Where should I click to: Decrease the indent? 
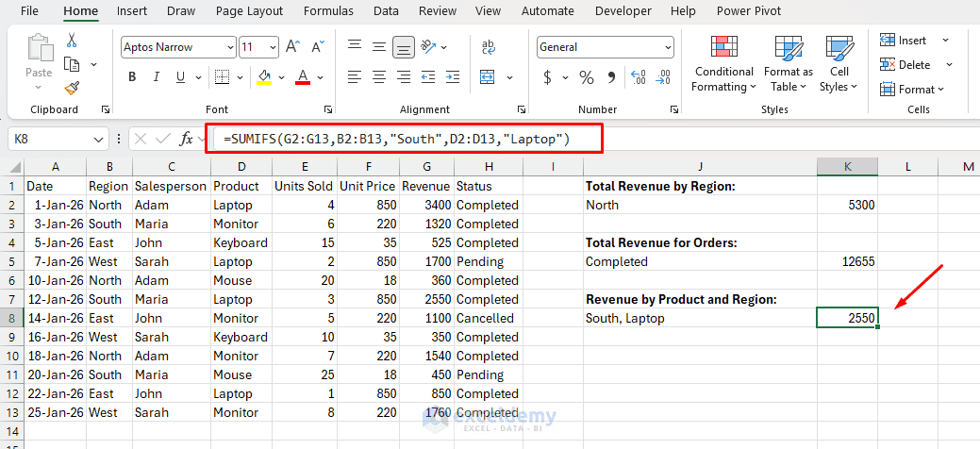pos(428,77)
